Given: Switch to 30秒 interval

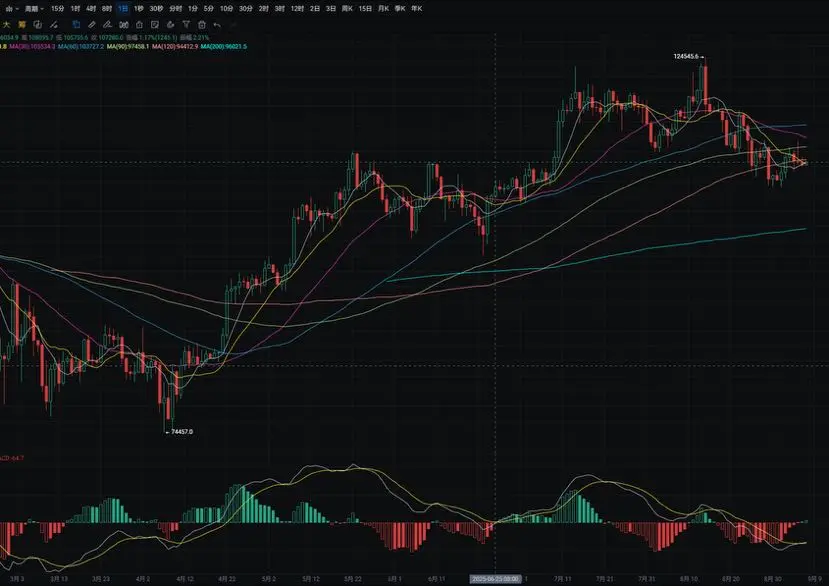Looking at the screenshot, I should click(156, 8).
